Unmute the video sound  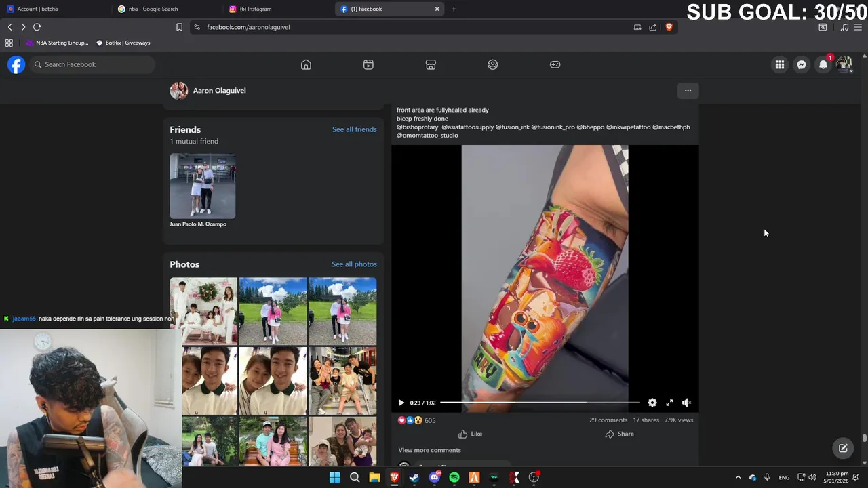pos(686,403)
